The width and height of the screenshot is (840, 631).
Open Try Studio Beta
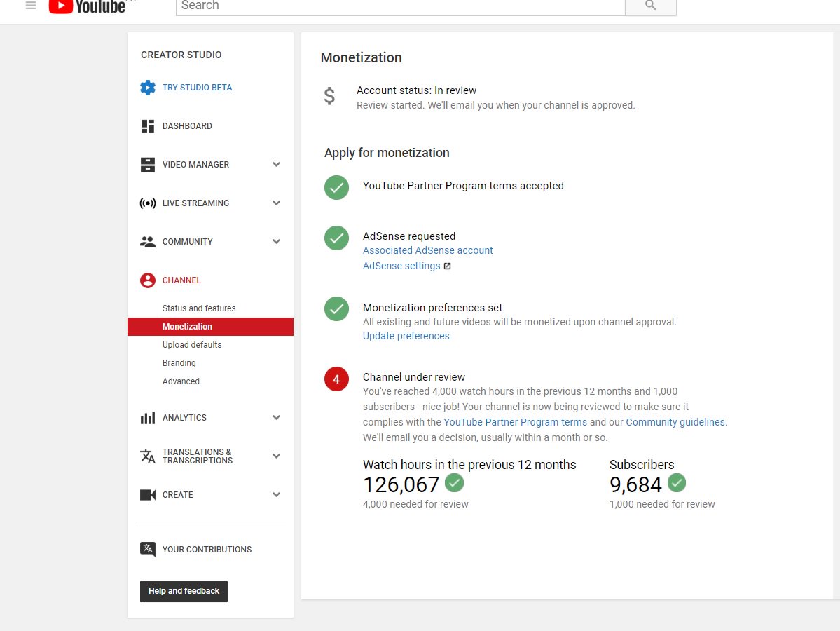(197, 88)
